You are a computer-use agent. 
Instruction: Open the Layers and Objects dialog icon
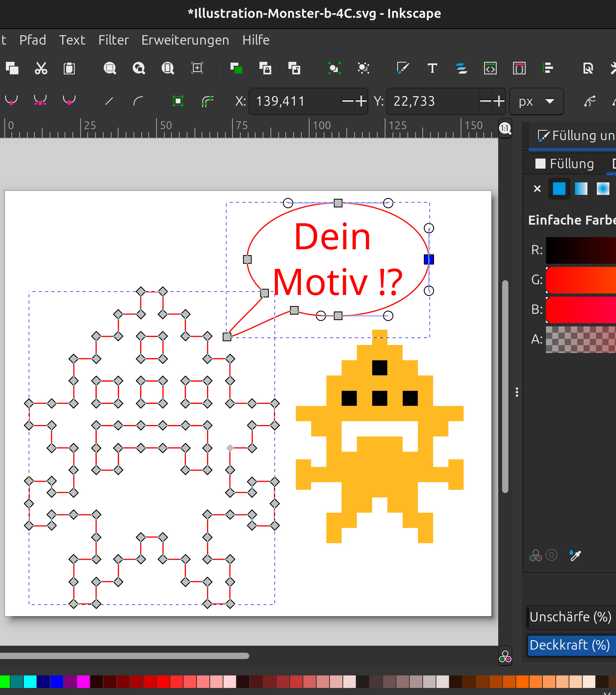[461, 68]
